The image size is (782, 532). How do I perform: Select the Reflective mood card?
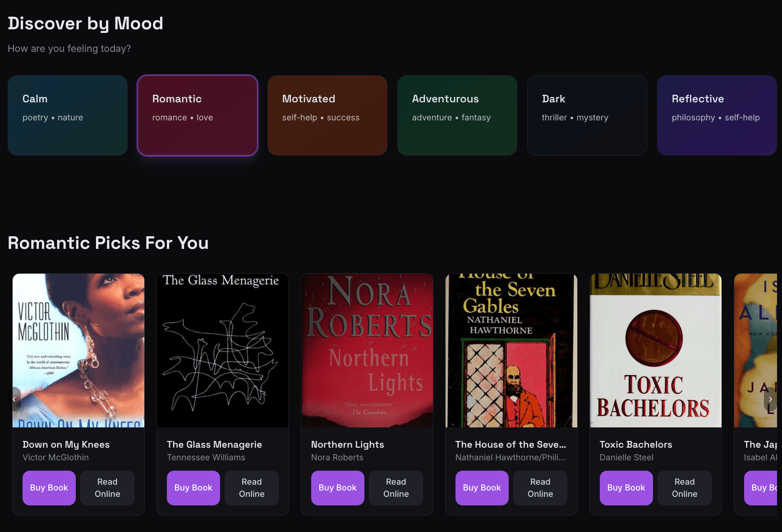717,115
